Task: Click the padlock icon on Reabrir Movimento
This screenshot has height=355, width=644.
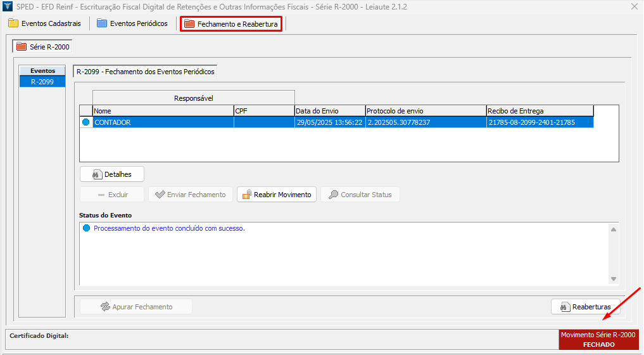Action: (246, 195)
